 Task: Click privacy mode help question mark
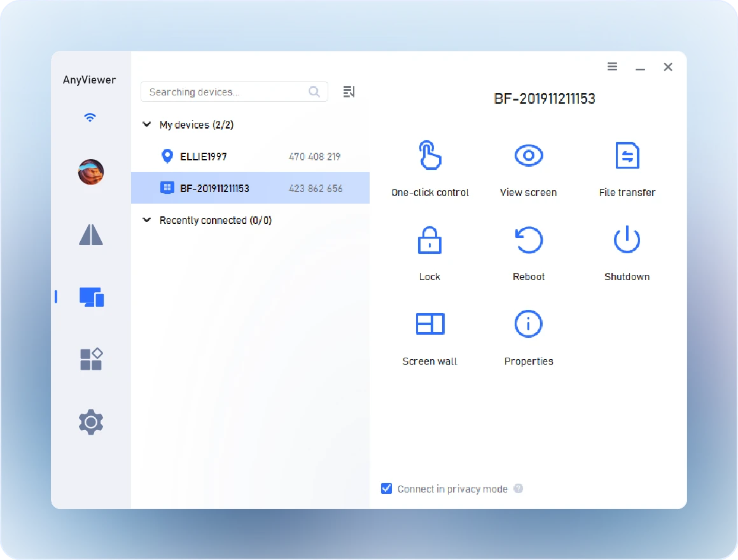[519, 489]
